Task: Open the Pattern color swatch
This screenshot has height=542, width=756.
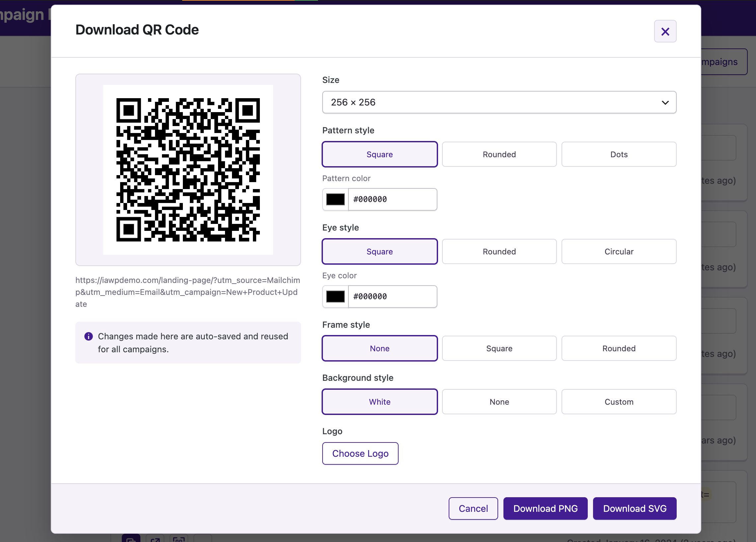Action: coord(335,199)
